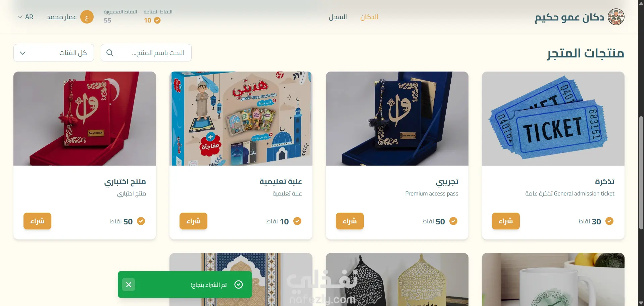
Task: Click the search magnifier icon
Action: point(110,53)
